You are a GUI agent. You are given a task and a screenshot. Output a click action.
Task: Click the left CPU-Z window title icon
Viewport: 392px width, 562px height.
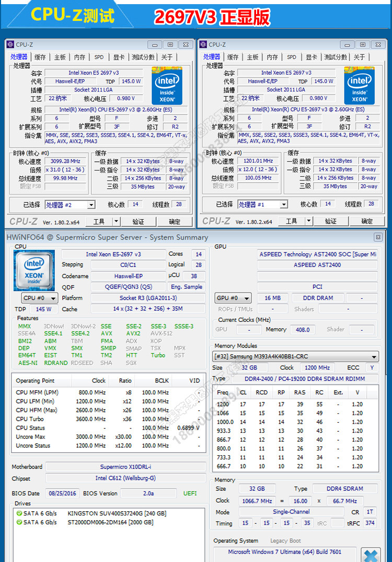10,44
